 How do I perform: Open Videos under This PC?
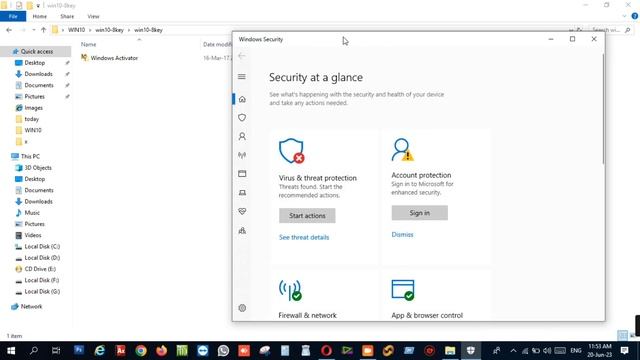pyautogui.click(x=33, y=235)
